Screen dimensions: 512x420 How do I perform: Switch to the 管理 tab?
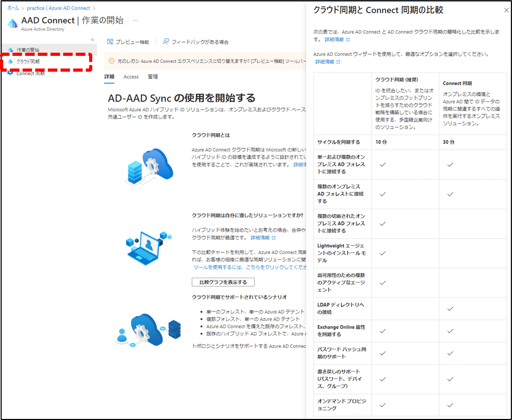[x=152, y=77]
